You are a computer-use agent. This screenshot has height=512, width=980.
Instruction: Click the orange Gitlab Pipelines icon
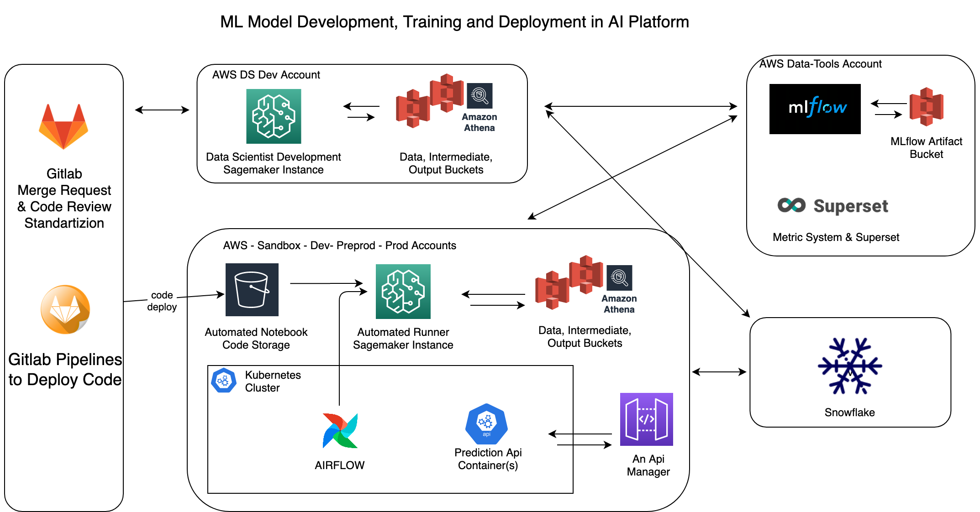tap(65, 309)
